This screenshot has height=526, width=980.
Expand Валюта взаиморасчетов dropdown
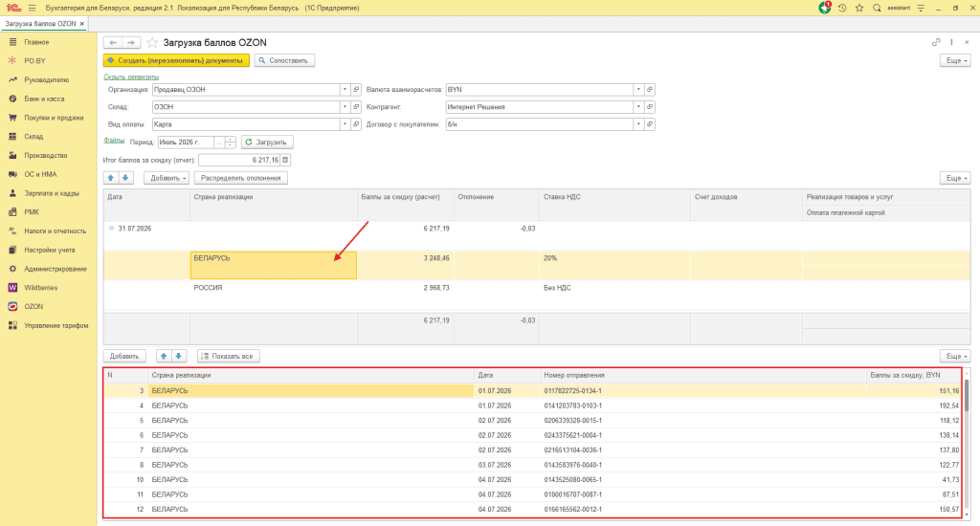[638, 89]
